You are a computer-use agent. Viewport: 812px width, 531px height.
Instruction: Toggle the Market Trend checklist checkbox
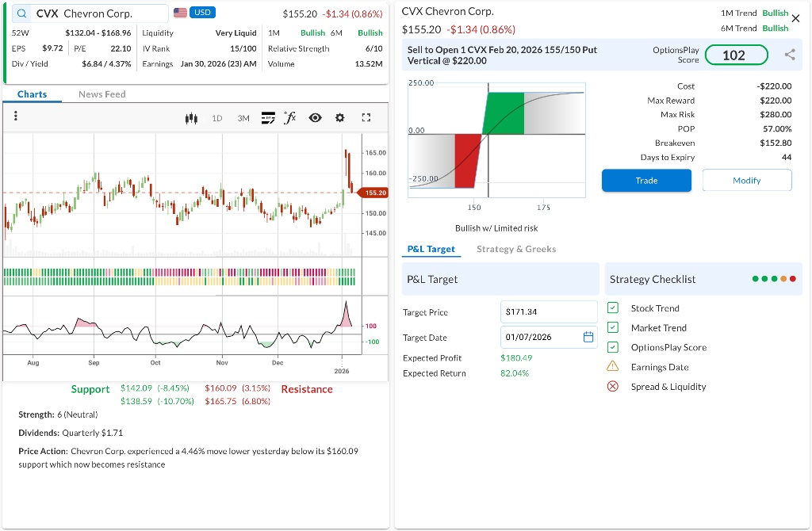pyautogui.click(x=612, y=327)
